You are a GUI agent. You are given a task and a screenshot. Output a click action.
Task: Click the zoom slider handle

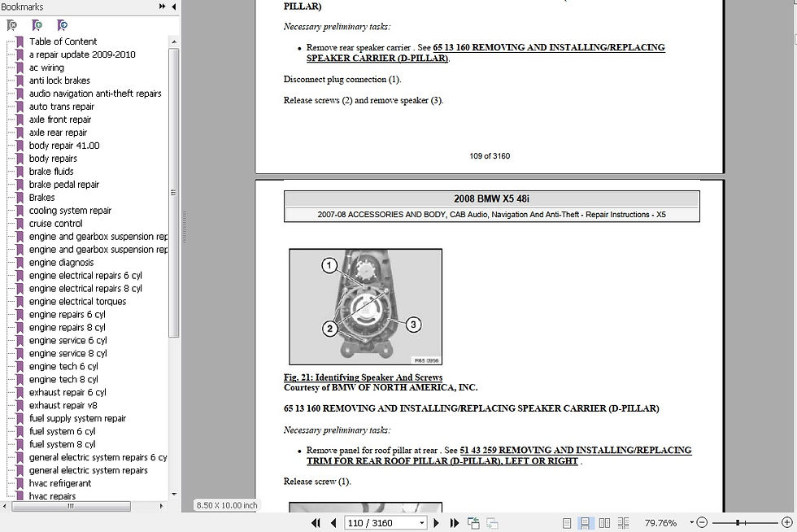click(738, 522)
